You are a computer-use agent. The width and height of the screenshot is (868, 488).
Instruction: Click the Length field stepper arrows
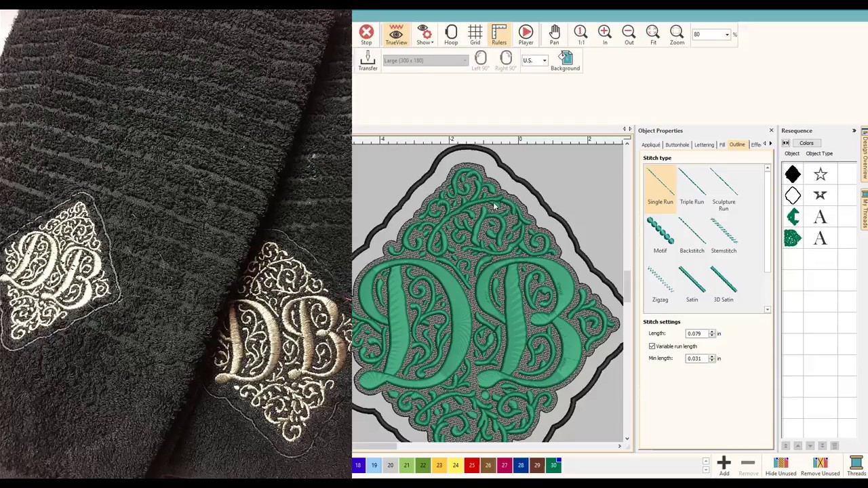(712, 333)
